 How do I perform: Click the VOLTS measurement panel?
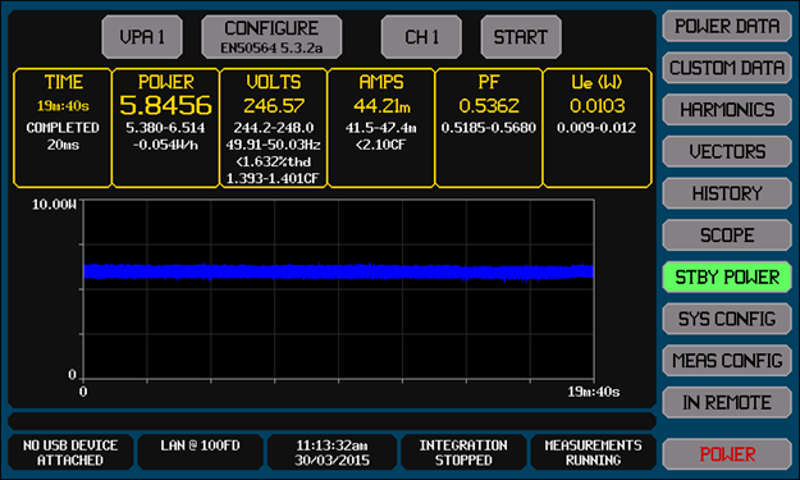[x=273, y=127]
